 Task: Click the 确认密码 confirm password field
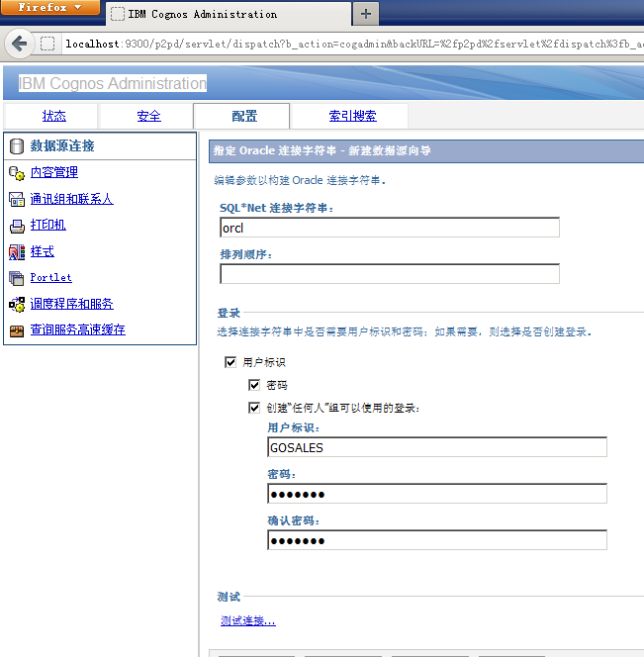click(437, 540)
